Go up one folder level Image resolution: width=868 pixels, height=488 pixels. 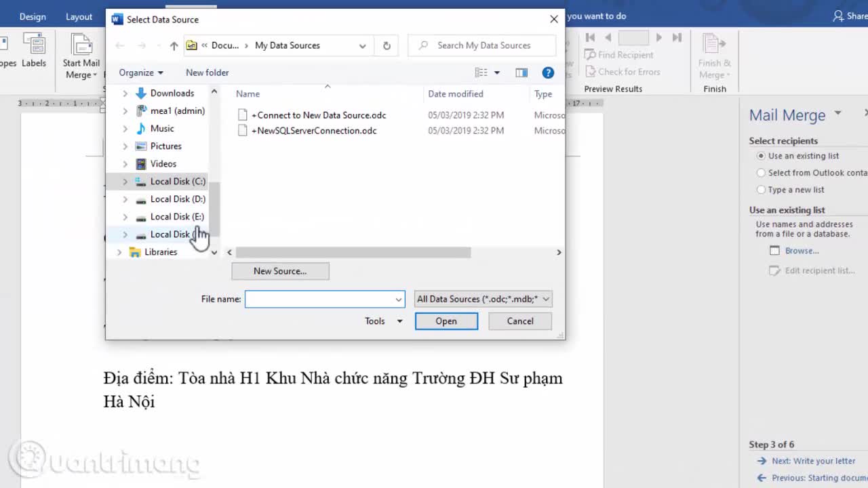174,45
